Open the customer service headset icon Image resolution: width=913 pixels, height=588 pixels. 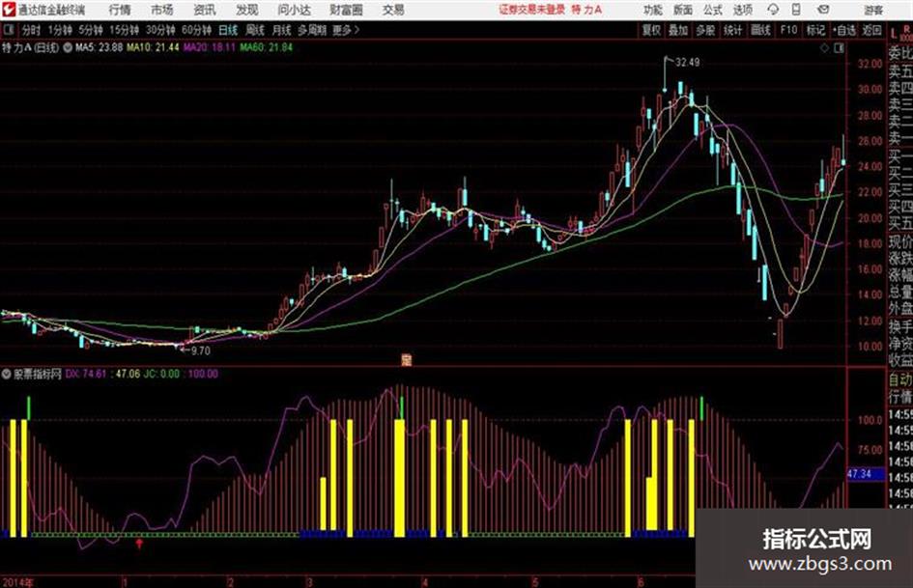point(773,10)
